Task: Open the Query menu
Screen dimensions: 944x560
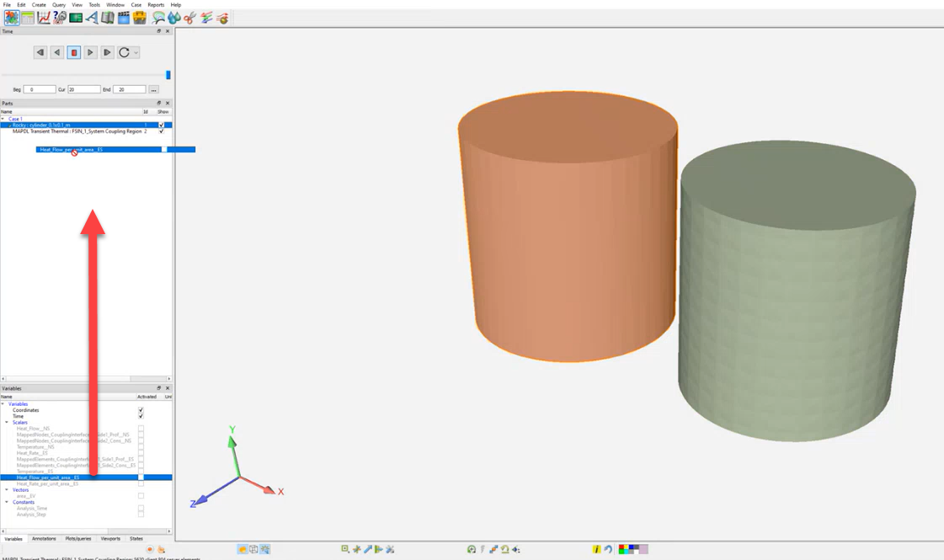Action: 57,4
